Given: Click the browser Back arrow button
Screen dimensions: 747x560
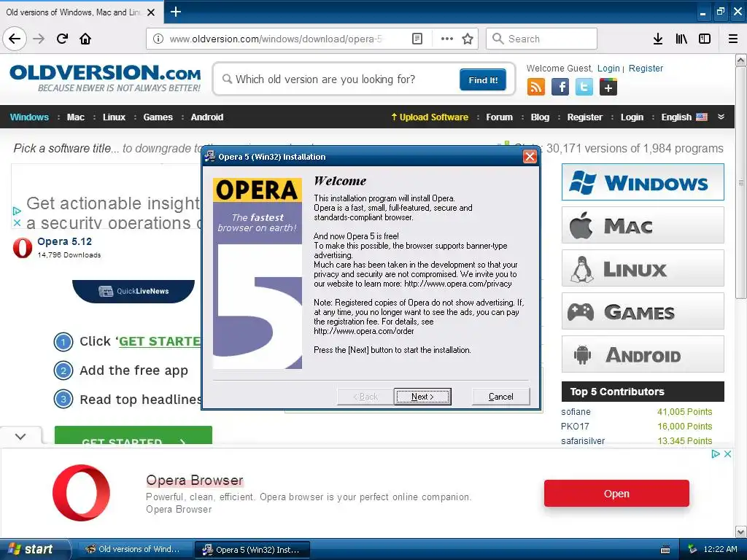Looking at the screenshot, I should [15, 39].
